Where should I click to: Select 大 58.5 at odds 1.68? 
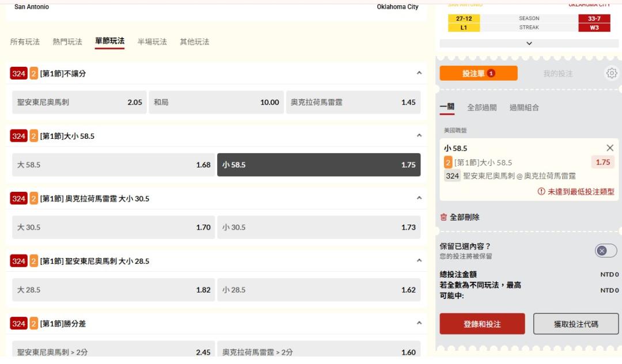113,165
